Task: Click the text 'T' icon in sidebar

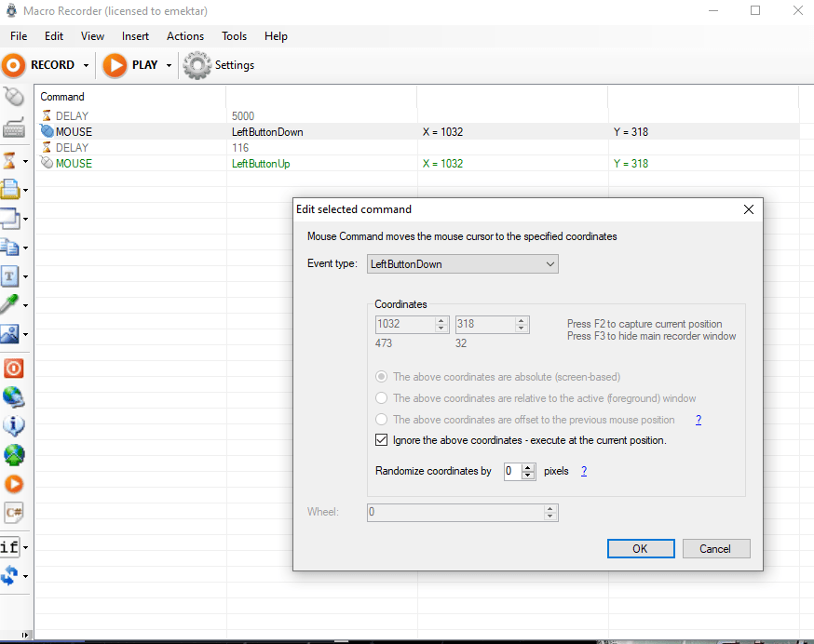Action: click(10, 276)
